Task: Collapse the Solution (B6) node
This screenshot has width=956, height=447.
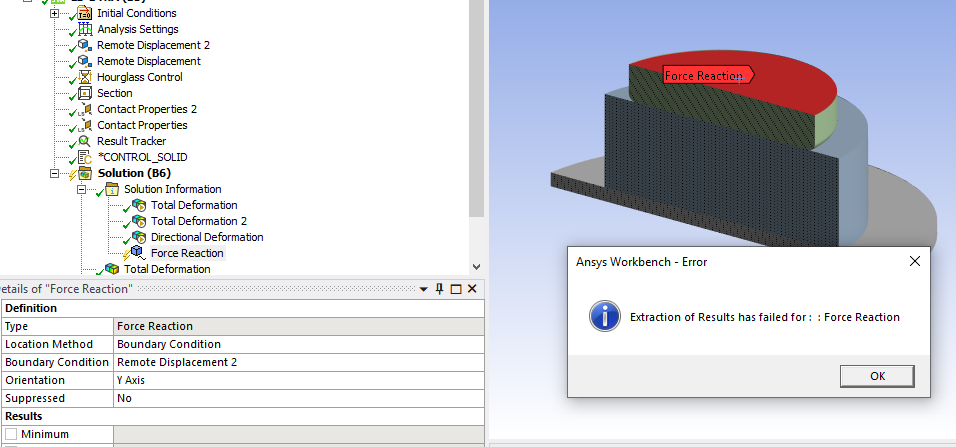Action: [54, 173]
